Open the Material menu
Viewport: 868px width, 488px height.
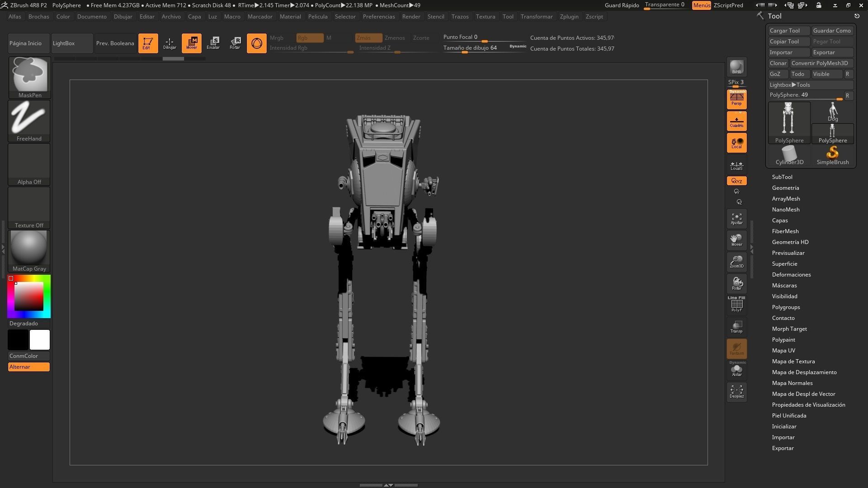[290, 17]
